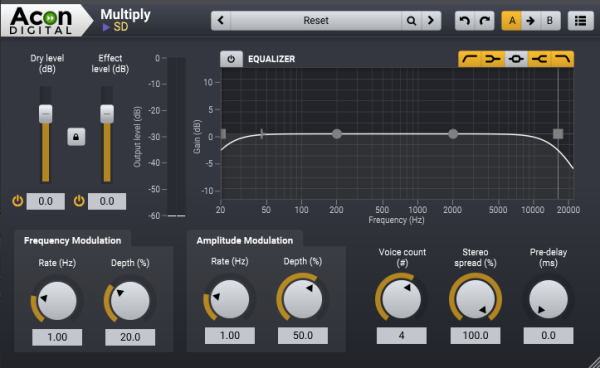Copy settings A to B arrow
The width and height of the screenshot is (600, 368).
[x=531, y=20]
